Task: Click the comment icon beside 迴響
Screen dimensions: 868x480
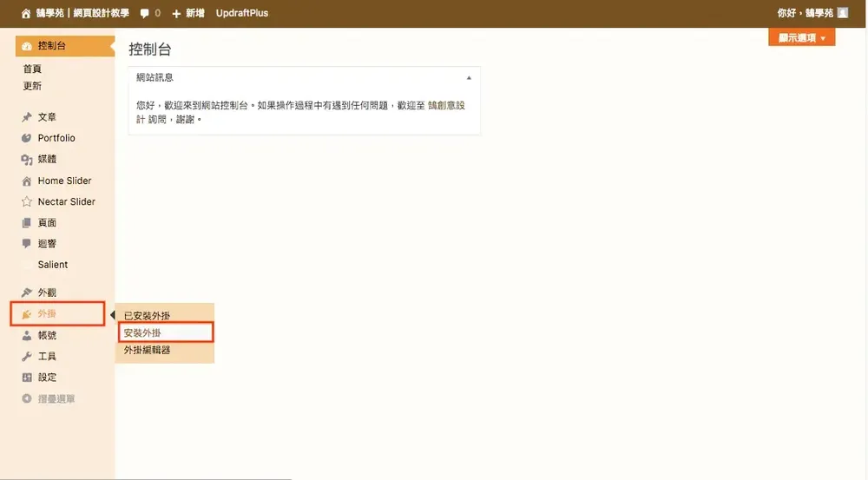Action: [x=27, y=244]
